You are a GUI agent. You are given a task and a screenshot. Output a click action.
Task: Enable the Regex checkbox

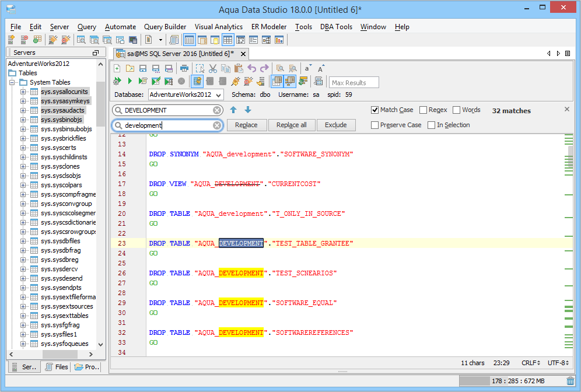point(423,110)
